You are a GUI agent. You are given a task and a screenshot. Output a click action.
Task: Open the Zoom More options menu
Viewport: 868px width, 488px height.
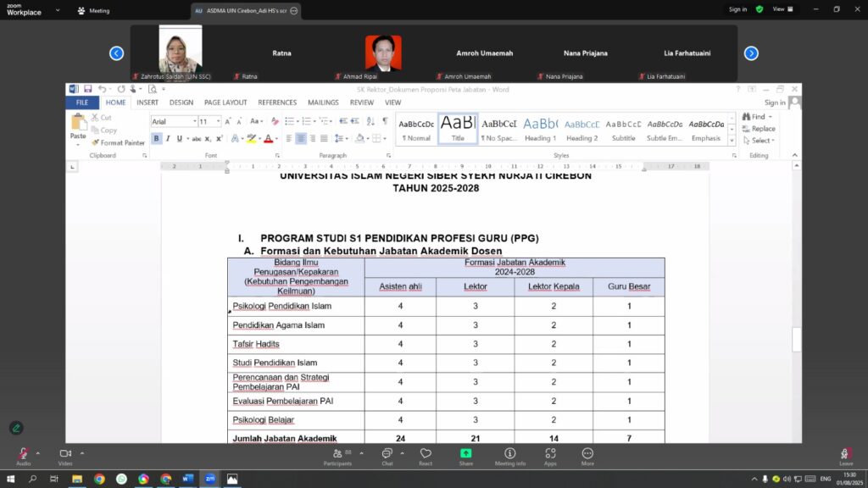587,457
